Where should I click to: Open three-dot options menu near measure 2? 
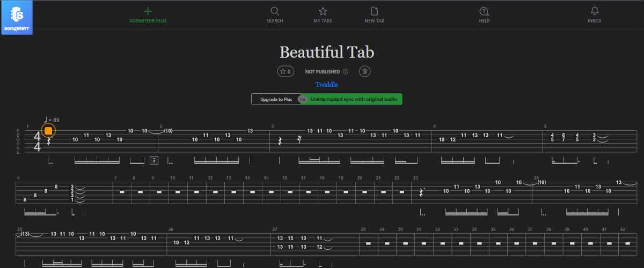154,160
